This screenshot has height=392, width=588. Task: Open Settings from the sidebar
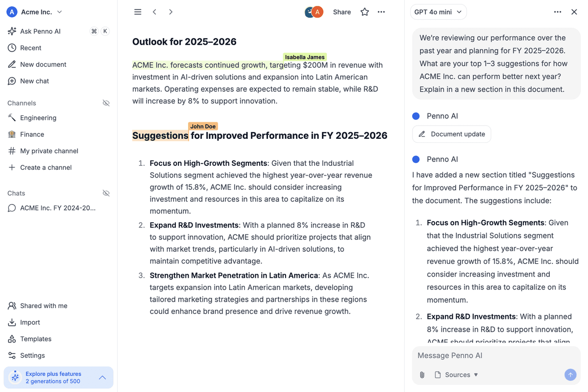click(32, 355)
